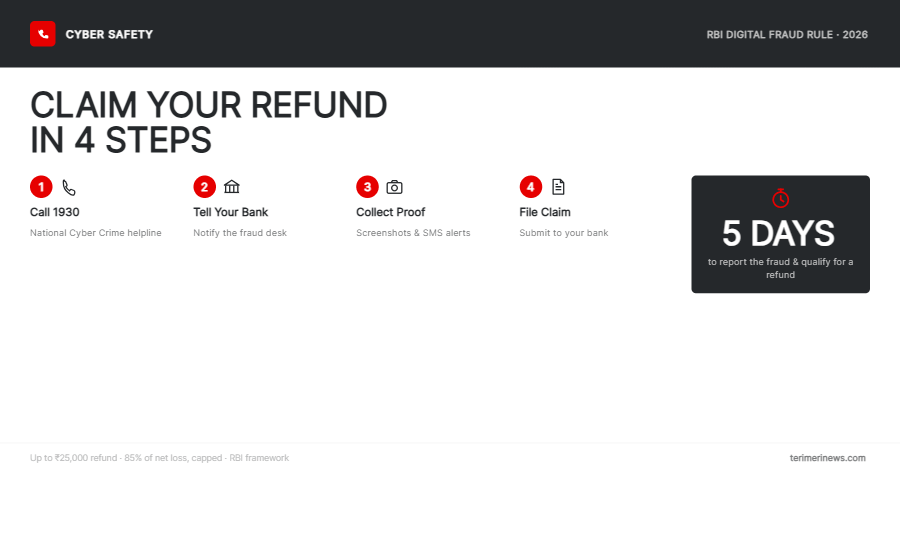This screenshot has width=924, height=540.
Task: Click the red phone logo in header
Action: coord(42,34)
